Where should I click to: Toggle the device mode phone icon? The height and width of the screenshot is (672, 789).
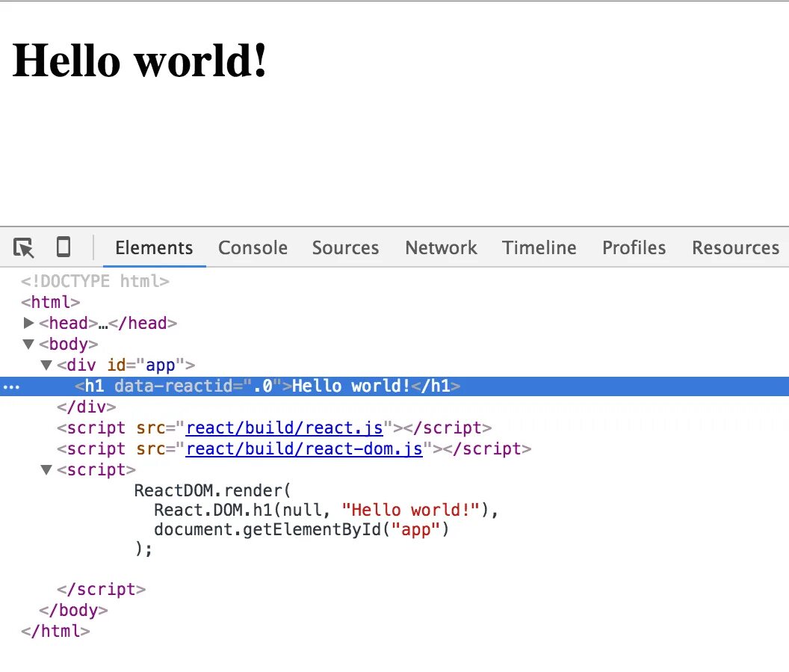[64, 247]
